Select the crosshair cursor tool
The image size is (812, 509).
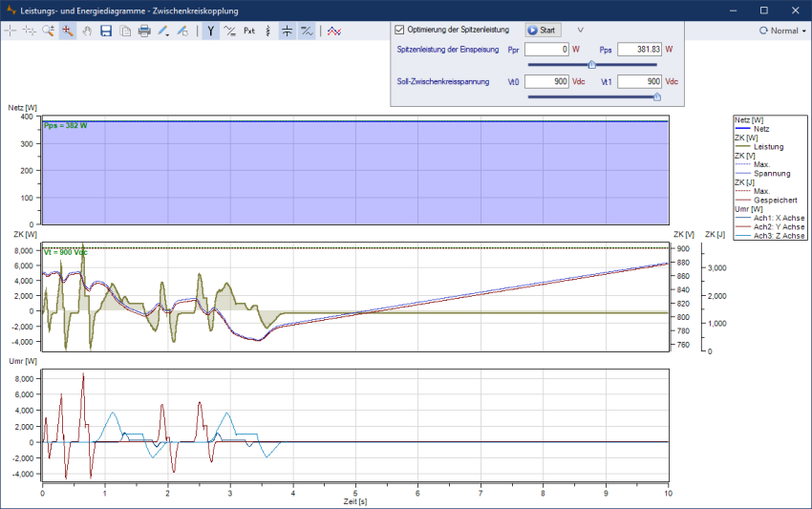click(x=11, y=31)
